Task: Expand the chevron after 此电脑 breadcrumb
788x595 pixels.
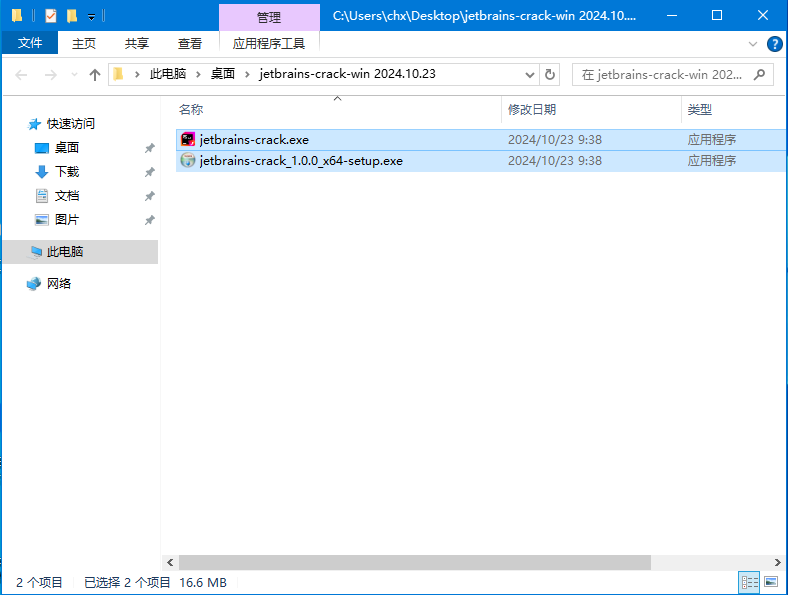Action: 199,74
